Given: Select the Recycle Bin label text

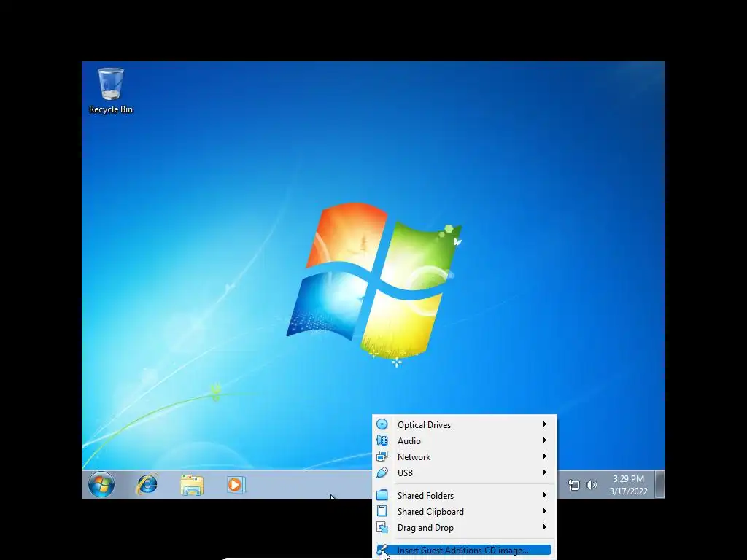Looking at the screenshot, I should (x=111, y=109).
